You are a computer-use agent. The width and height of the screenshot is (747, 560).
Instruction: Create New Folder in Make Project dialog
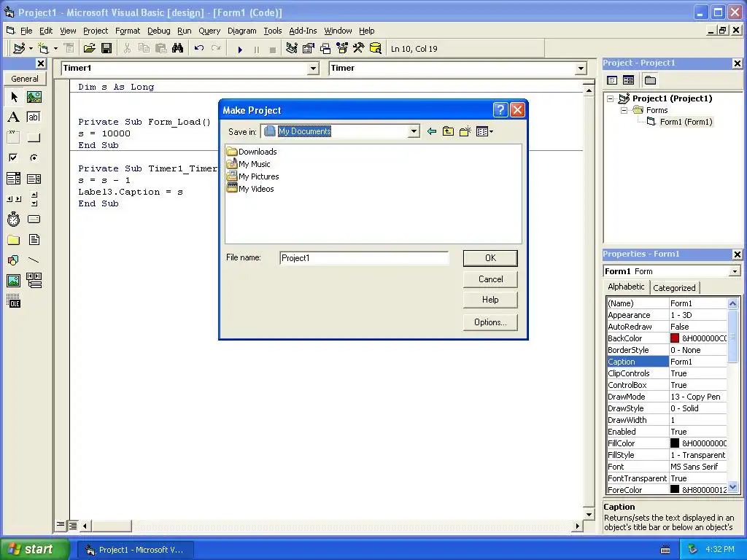tap(465, 131)
